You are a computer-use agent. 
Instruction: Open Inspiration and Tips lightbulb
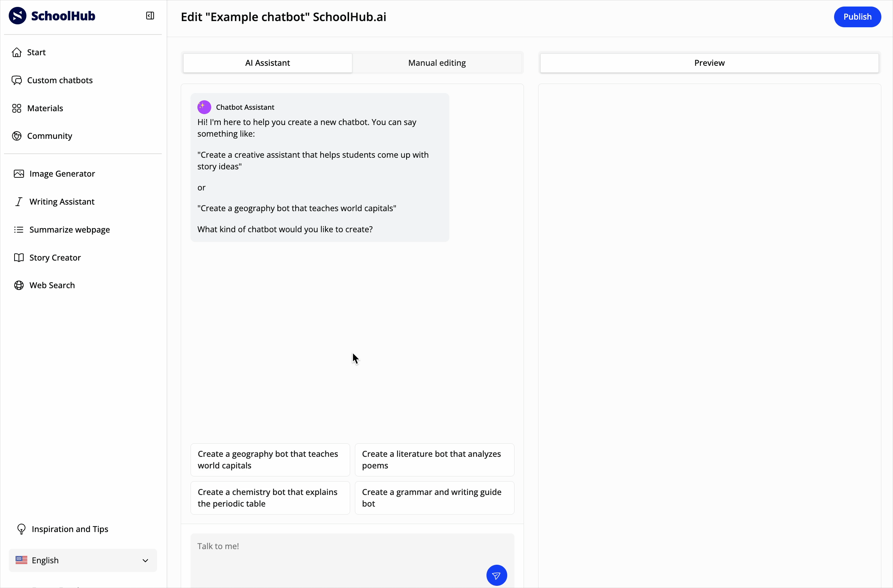[21, 529]
